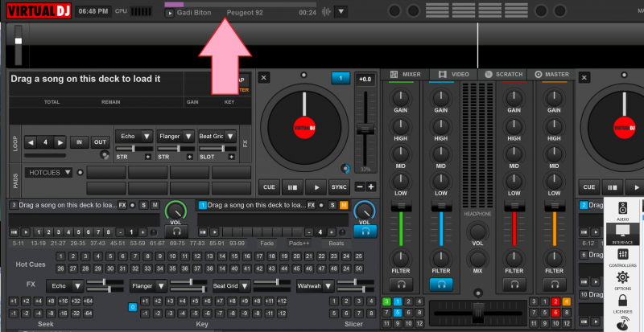Close the left deck with the X button
Screen dimensions: 644x332
(265, 78)
